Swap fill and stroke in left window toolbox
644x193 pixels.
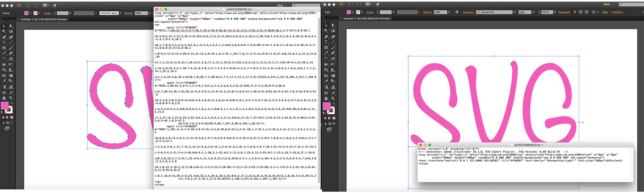pos(12,103)
